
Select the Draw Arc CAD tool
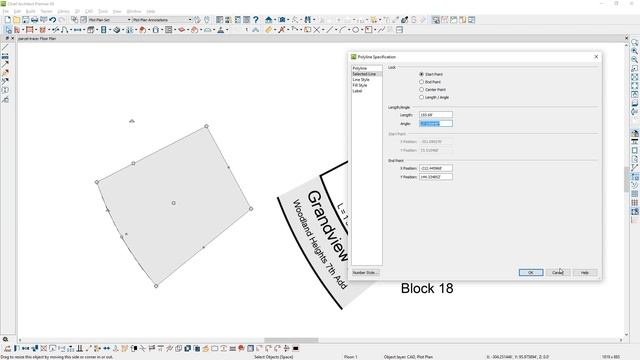click(x=342, y=30)
